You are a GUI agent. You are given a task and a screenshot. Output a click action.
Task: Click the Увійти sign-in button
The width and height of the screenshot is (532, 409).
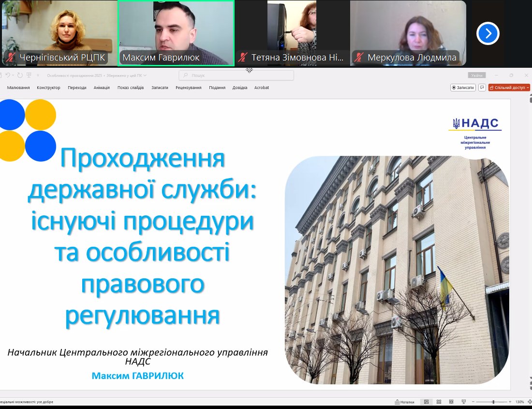pyautogui.click(x=476, y=75)
